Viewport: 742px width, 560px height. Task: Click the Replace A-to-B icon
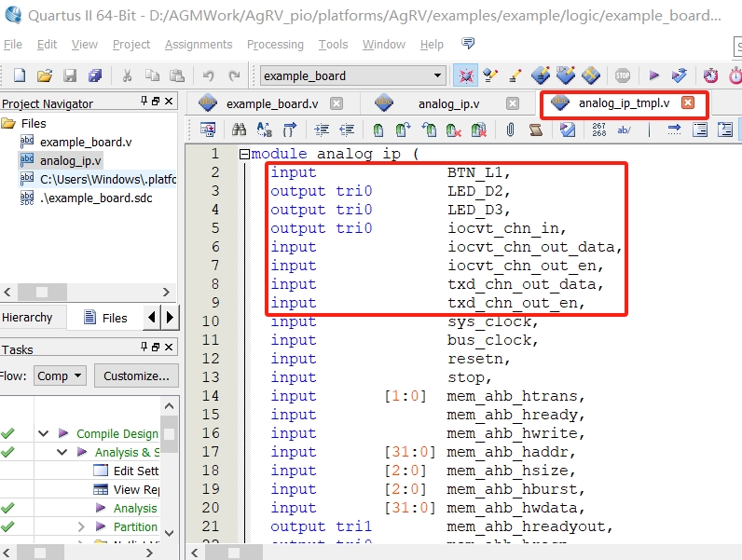264,130
